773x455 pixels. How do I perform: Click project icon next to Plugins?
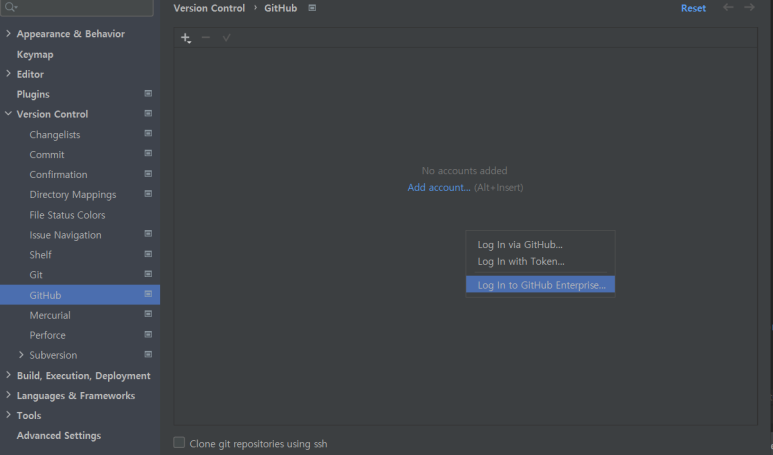click(148, 93)
